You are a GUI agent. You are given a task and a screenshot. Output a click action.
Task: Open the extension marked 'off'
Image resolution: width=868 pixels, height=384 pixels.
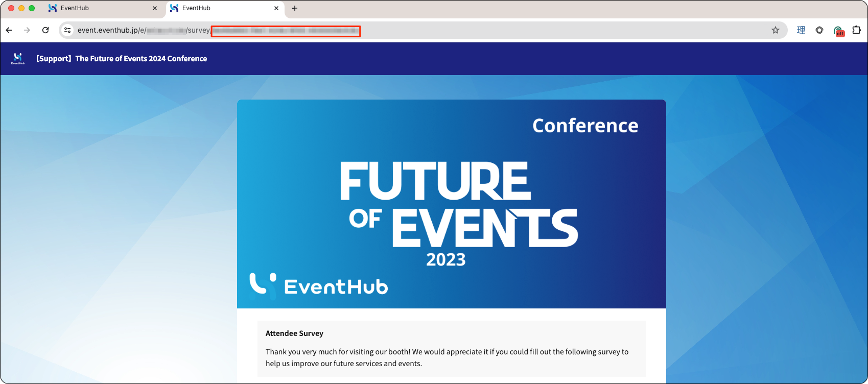point(839,31)
